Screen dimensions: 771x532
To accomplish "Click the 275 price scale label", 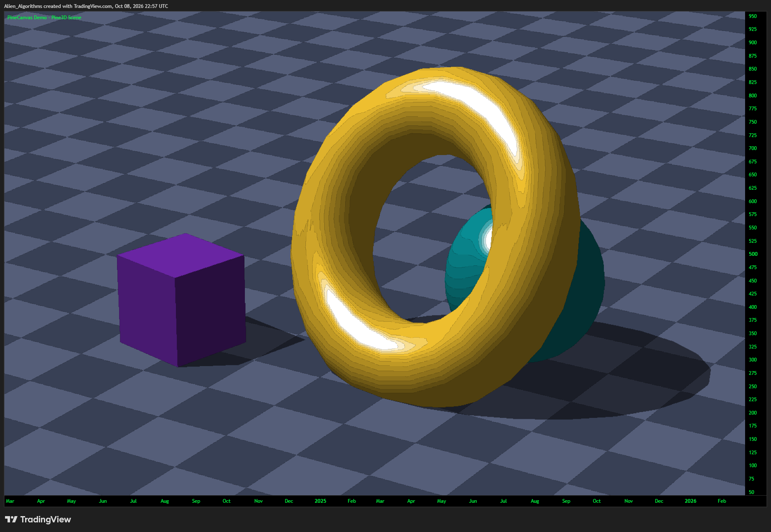I will [x=753, y=373].
